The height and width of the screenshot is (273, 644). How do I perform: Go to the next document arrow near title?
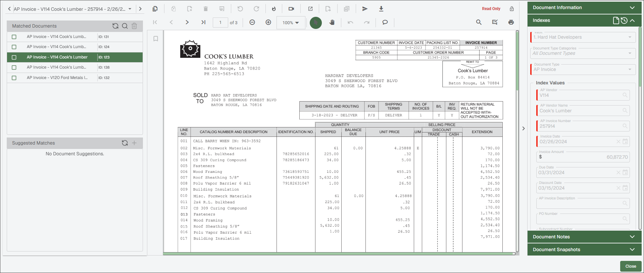tap(140, 9)
